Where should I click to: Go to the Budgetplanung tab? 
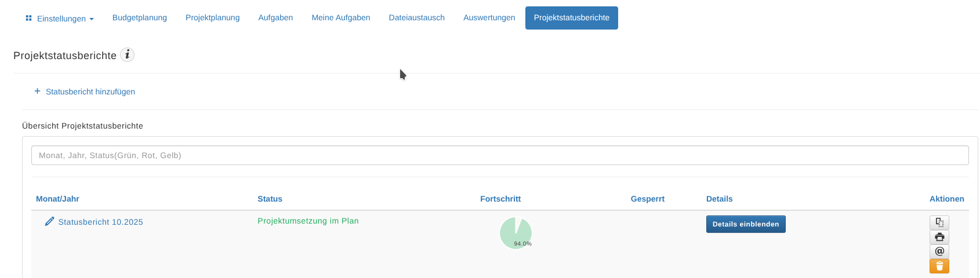coord(140,18)
